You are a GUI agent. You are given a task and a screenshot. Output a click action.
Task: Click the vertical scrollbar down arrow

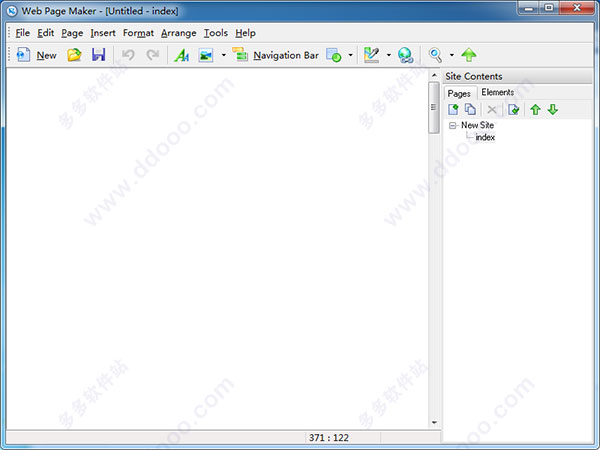[434, 422]
